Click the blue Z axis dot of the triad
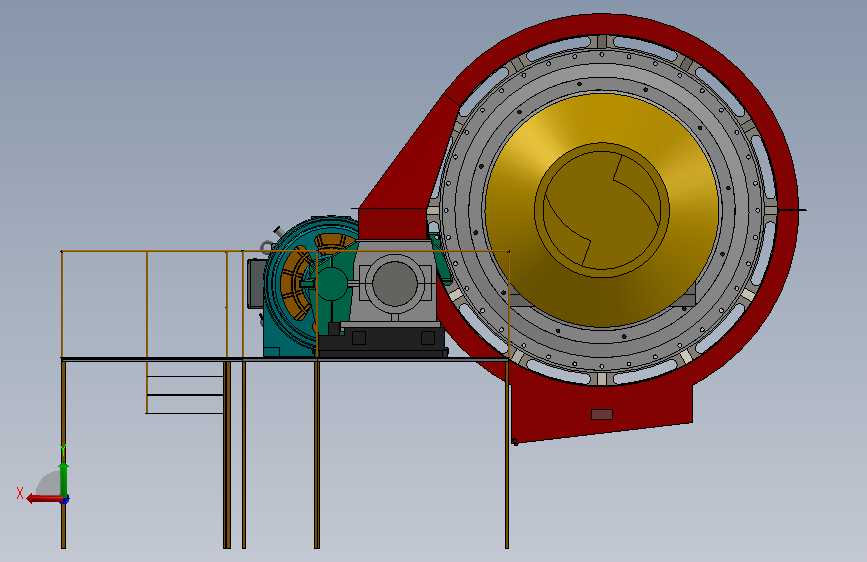 (x=65, y=500)
